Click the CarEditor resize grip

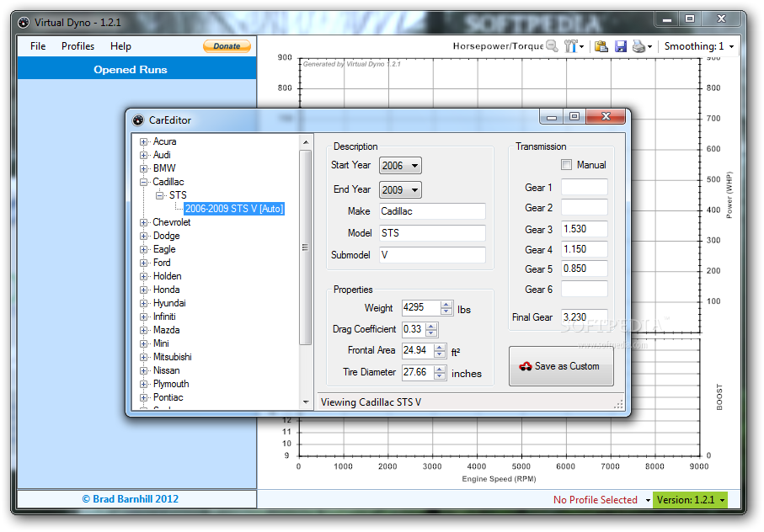point(619,404)
